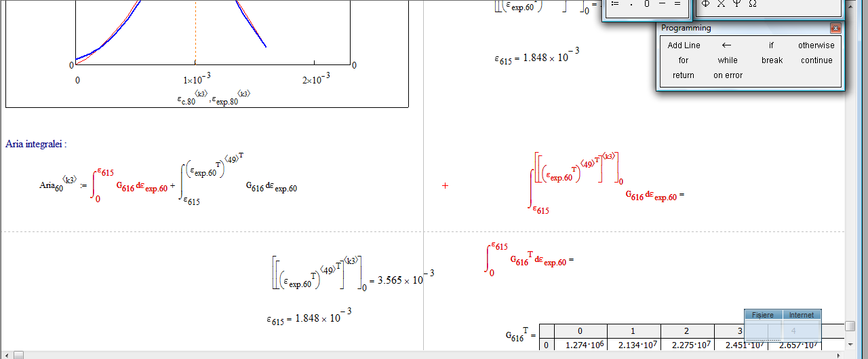Select the red integral with matrix upper limit
The height and width of the screenshot is (359, 868).
607,183
